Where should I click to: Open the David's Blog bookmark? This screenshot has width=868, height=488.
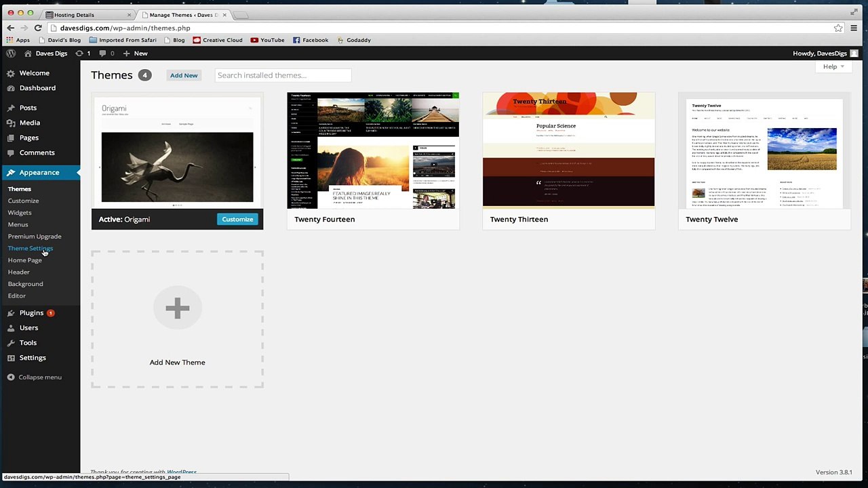point(59,40)
